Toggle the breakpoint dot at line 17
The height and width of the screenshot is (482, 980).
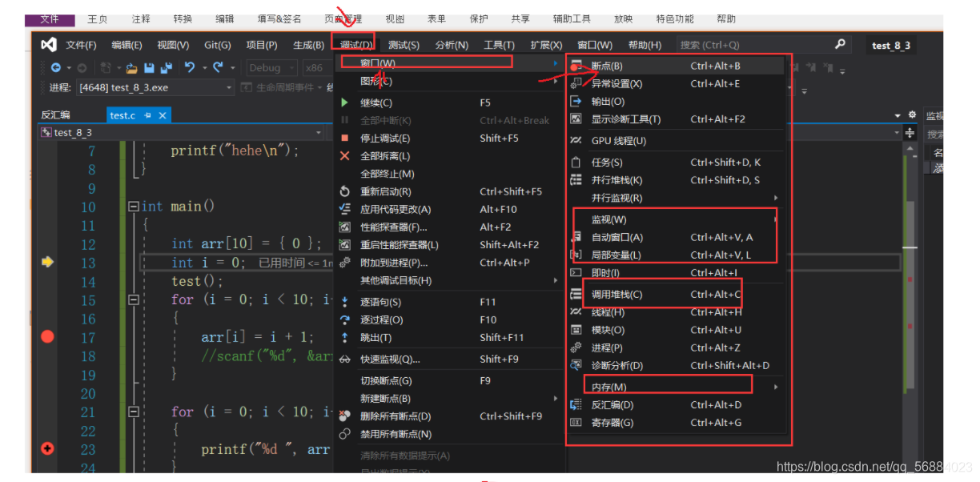tap(46, 336)
